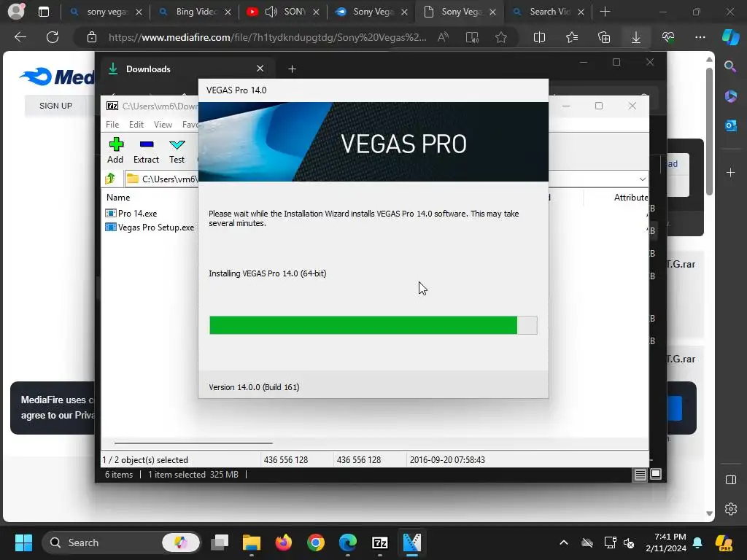
Task: Launch Firefox from taskbar
Action: (x=284, y=542)
